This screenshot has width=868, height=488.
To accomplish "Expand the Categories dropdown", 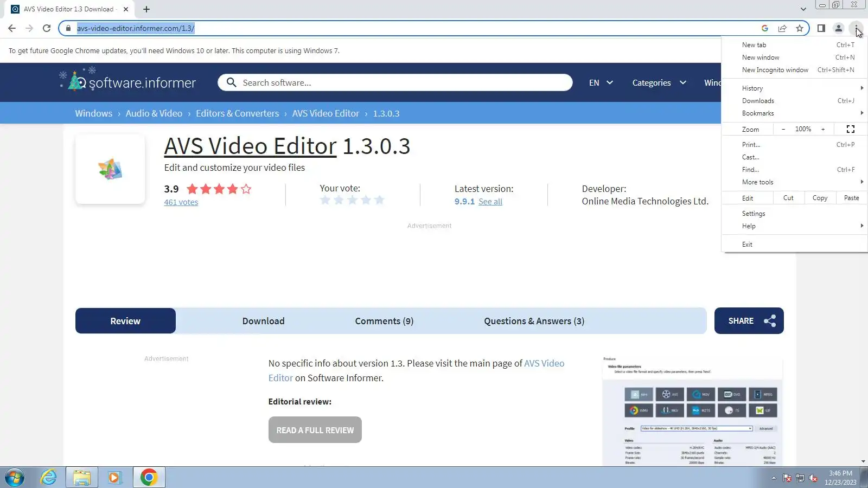I will coord(659,83).
